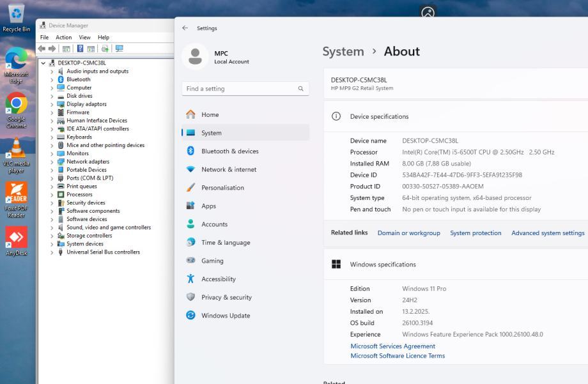Viewport: 588px width, 384px height.
Task: Click Microsoft Software Licence Terms link
Action: 398,356
